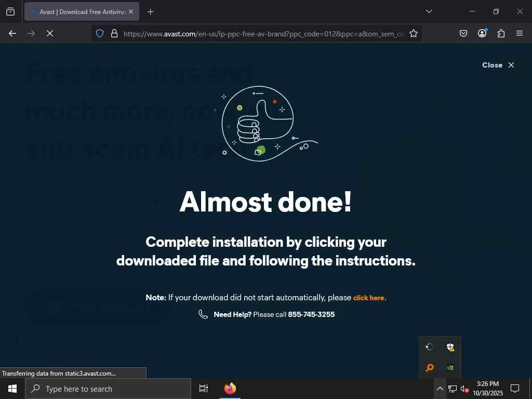Open the network status tray icon
Viewport: 532px width, 399px height.
[x=453, y=389]
